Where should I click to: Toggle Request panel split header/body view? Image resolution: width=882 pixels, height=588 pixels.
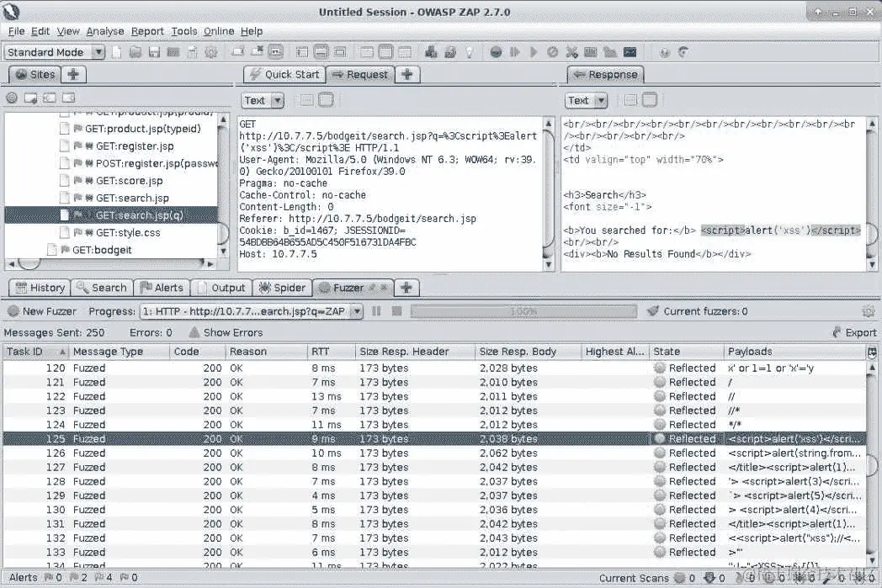[306, 100]
